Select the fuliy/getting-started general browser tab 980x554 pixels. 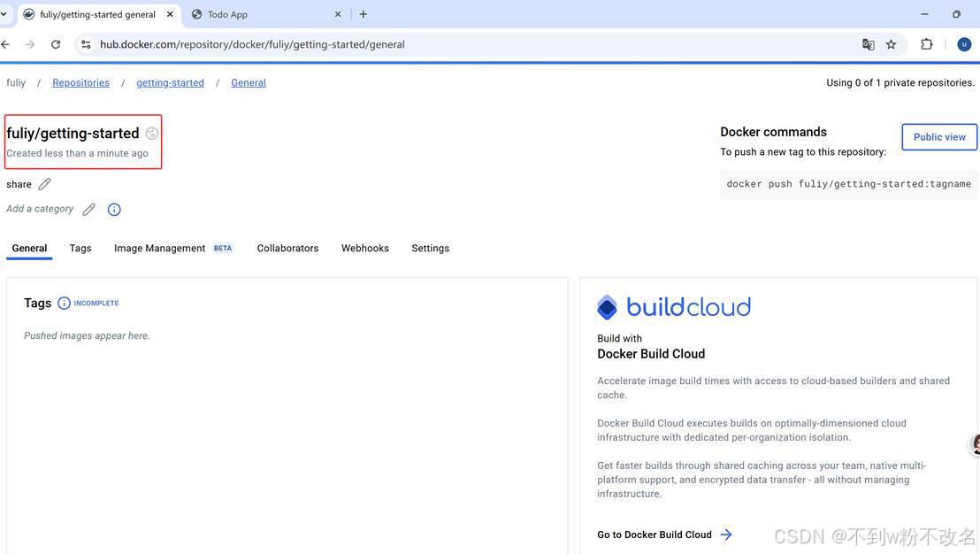(98, 14)
